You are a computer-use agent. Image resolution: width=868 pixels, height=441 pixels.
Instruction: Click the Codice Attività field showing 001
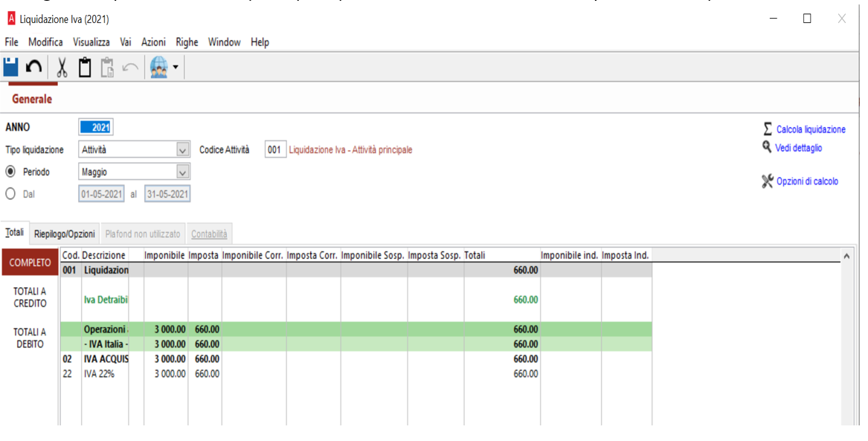(274, 149)
